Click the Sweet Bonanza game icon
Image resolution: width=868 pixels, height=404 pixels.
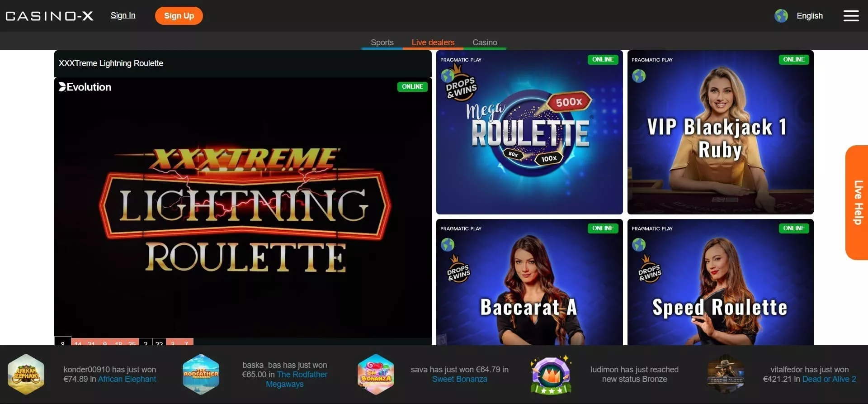pos(376,375)
